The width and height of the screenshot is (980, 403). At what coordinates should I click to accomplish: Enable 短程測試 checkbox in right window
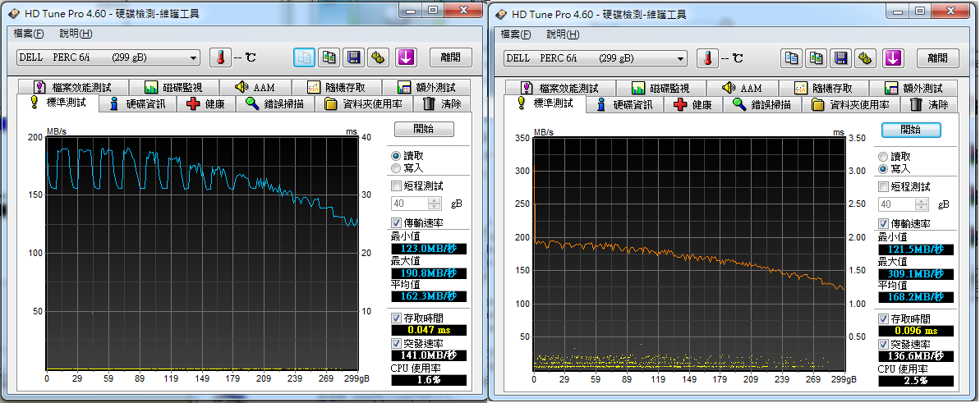pos(883,187)
